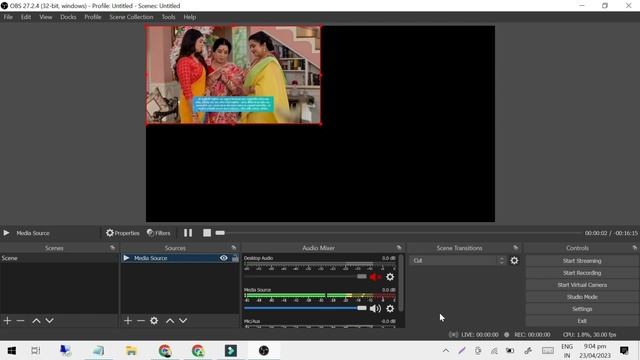This screenshot has width=640, height=360.
Task: Open source properties gear in Sources panel
Action: tap(154, 321)
